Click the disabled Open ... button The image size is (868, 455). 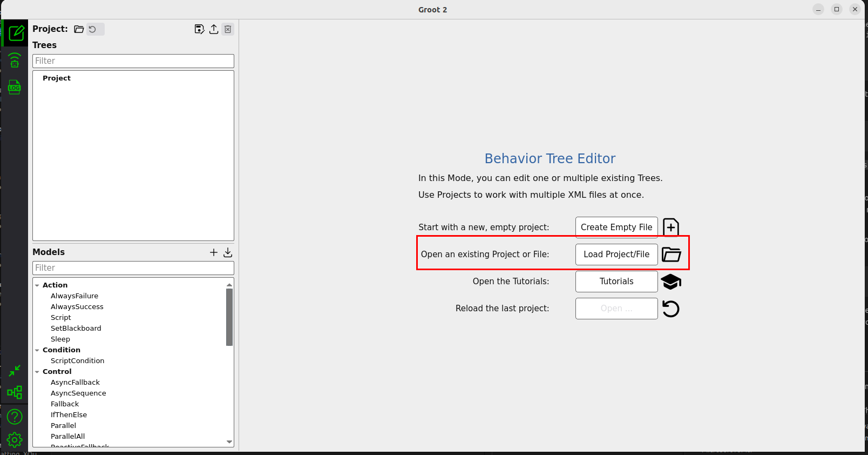(616, 309)
